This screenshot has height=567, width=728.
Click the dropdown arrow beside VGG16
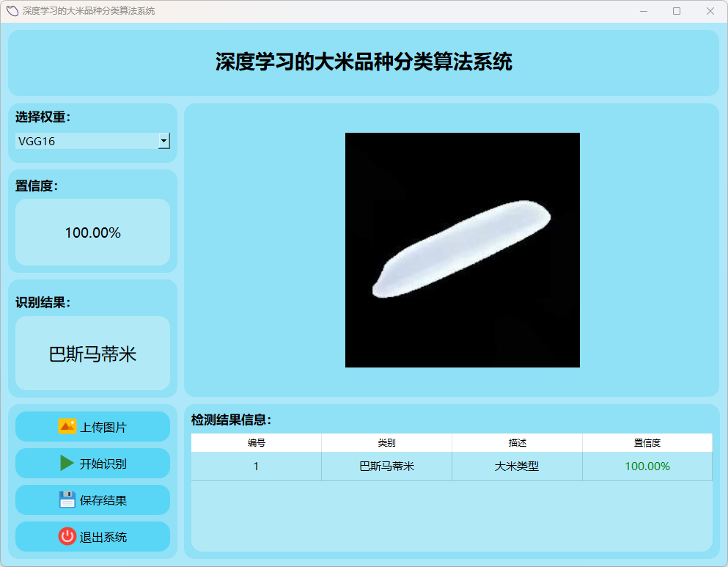click(x=164, y=142)
